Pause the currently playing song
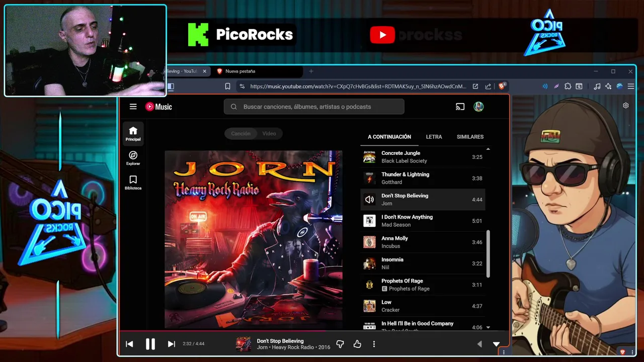The height and width of the screenshot is (362, 644). pyautogui.click(x=150, y=344)
